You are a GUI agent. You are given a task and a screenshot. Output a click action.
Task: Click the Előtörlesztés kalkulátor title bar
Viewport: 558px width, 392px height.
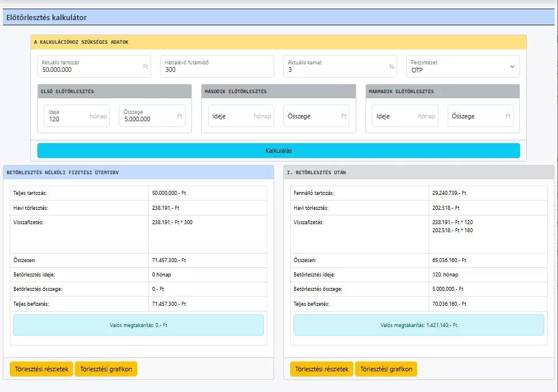click(278, 18)
